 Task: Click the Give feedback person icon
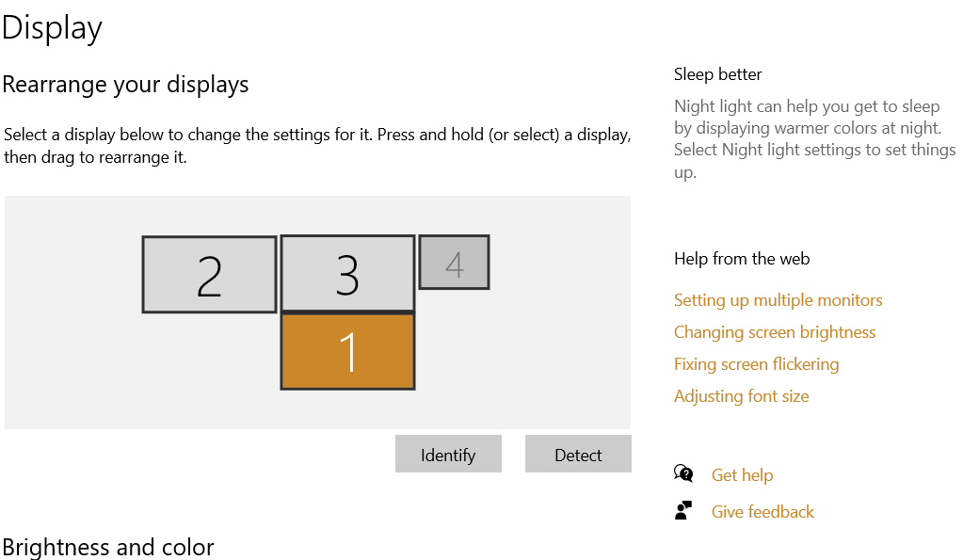coord(683,511)
